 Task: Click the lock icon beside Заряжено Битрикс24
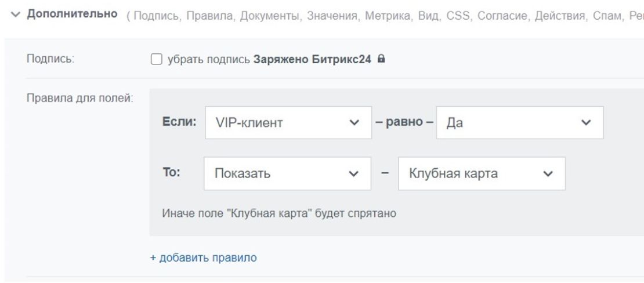(x=381, y=59)
